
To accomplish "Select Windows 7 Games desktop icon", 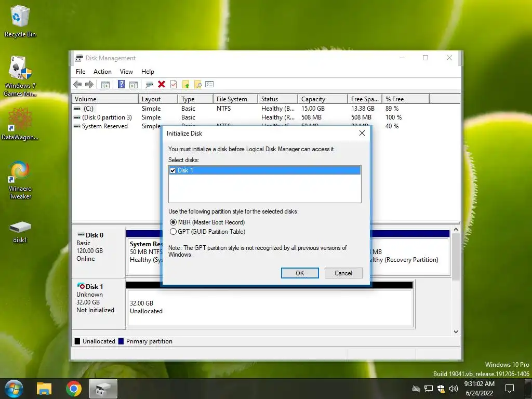I will click(20, 76).
